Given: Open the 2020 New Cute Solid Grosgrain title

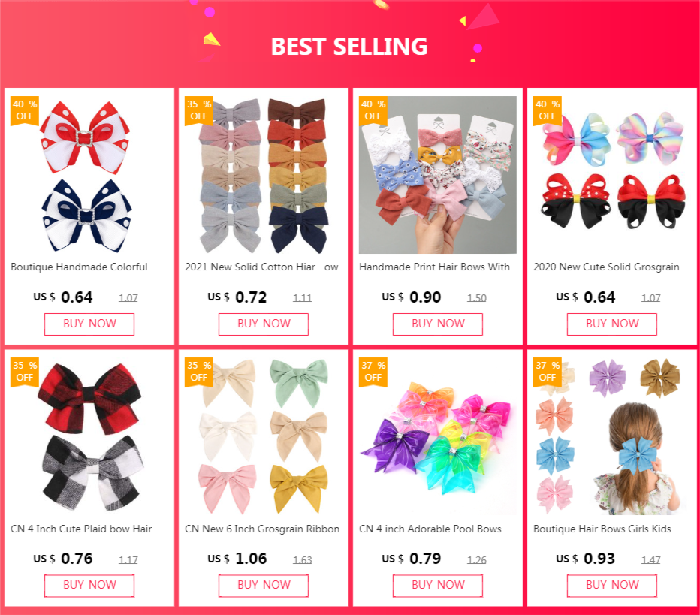Looking at the screenshot, I should coord(606,267).
